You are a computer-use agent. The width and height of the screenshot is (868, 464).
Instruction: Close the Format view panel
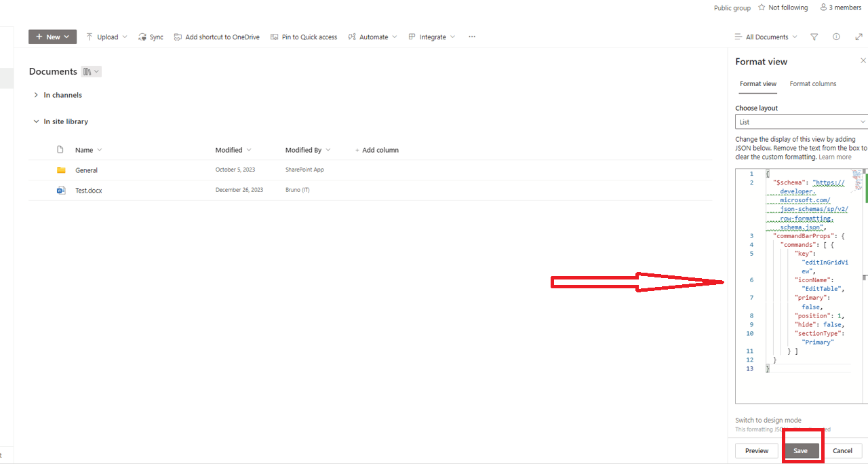pos(863,60)
